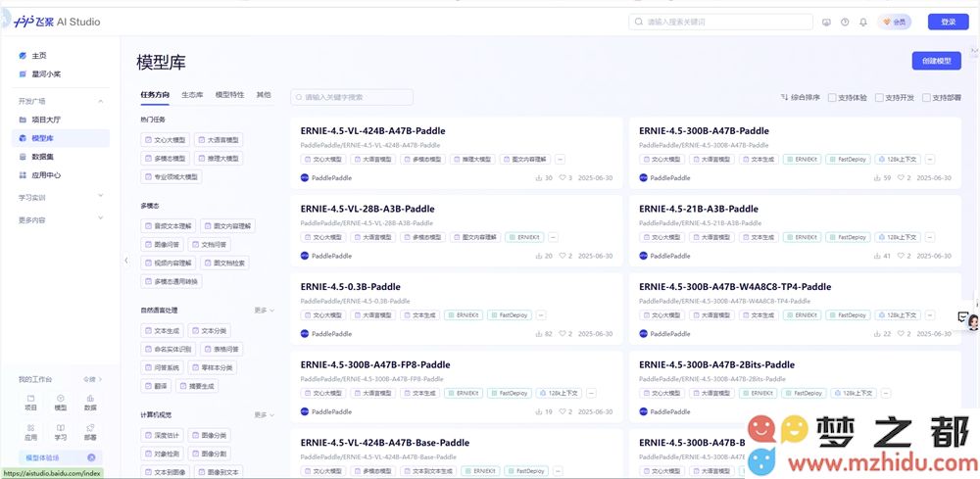Click the 综合排序 sort icon
The image size is (980, 479).
point(784,97)
